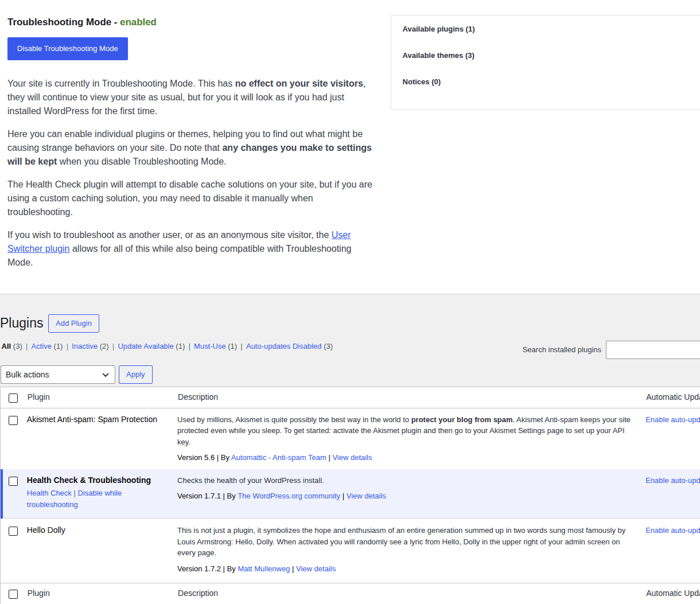Open Matt Mullenweg author link
Screen dimensions: 700x604
point(264,569)
